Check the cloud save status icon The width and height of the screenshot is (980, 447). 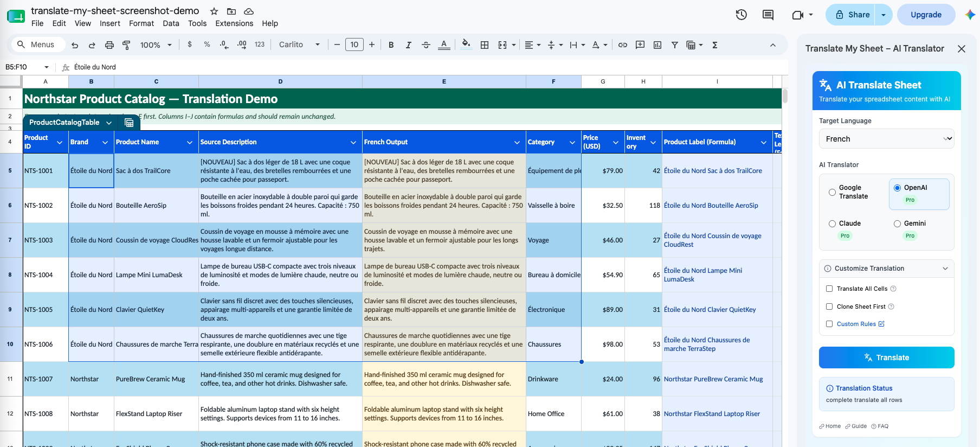click(x=249, y=11)
